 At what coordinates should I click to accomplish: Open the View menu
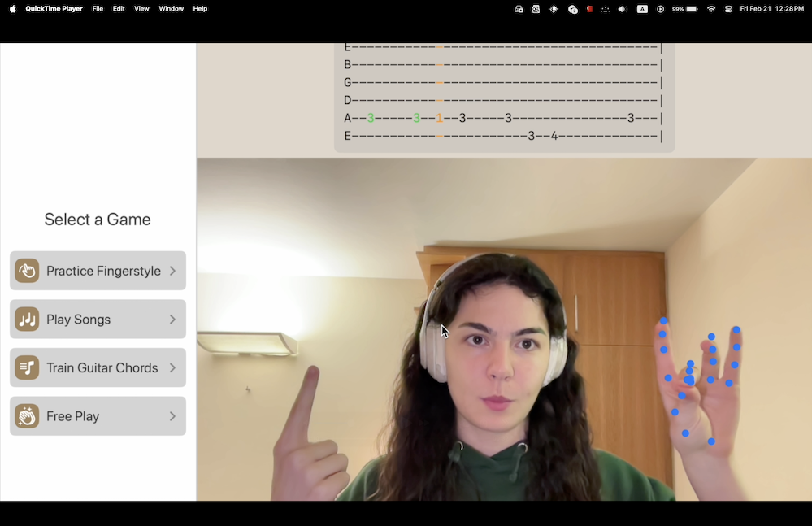[x=141, y=9]
